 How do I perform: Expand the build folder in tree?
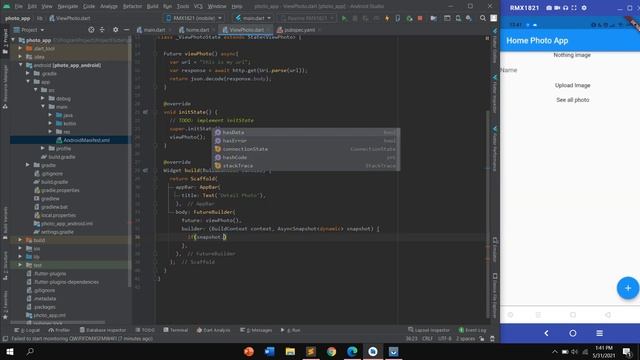tap(20, 240)
